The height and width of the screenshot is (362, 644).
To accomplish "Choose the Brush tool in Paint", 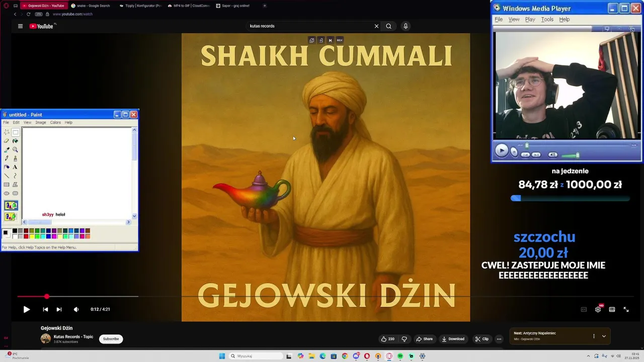I will pos(15,158).
